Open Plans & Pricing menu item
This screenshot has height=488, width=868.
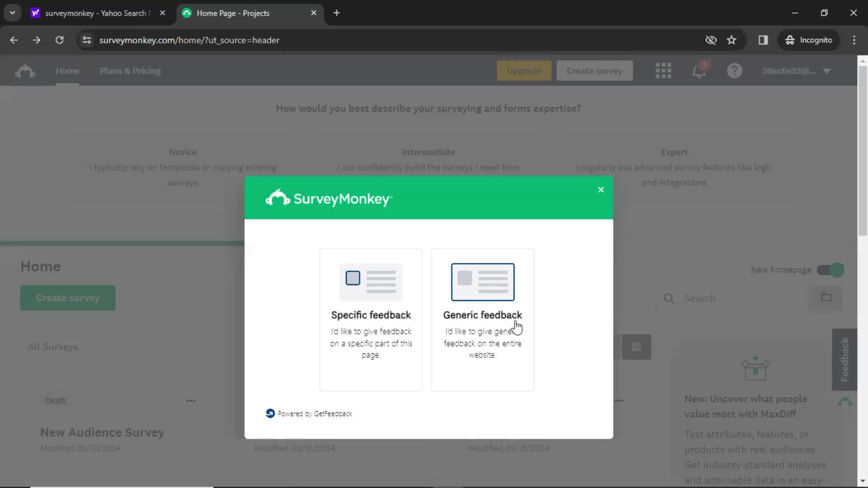point(131,71)
